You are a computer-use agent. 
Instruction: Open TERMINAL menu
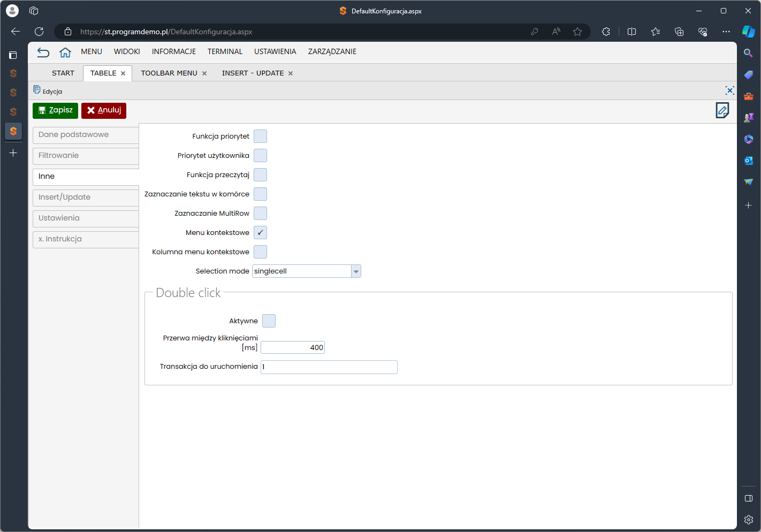(x=225, y=51)
